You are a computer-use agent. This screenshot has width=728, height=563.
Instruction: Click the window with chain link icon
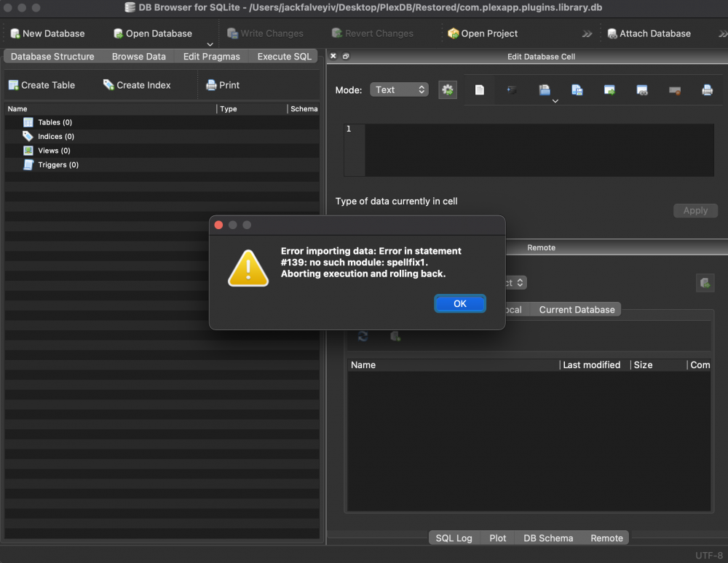click(x=642, y=89)
